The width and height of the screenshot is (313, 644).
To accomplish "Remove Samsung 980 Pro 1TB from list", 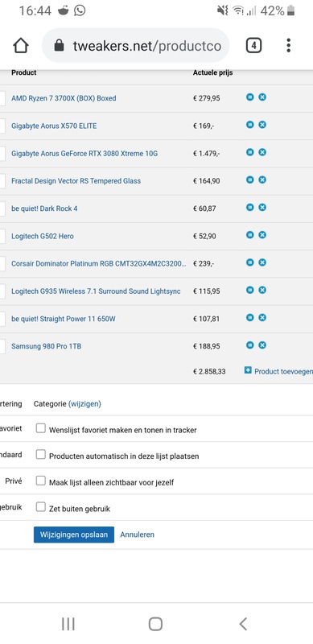I will coord(262,345).
